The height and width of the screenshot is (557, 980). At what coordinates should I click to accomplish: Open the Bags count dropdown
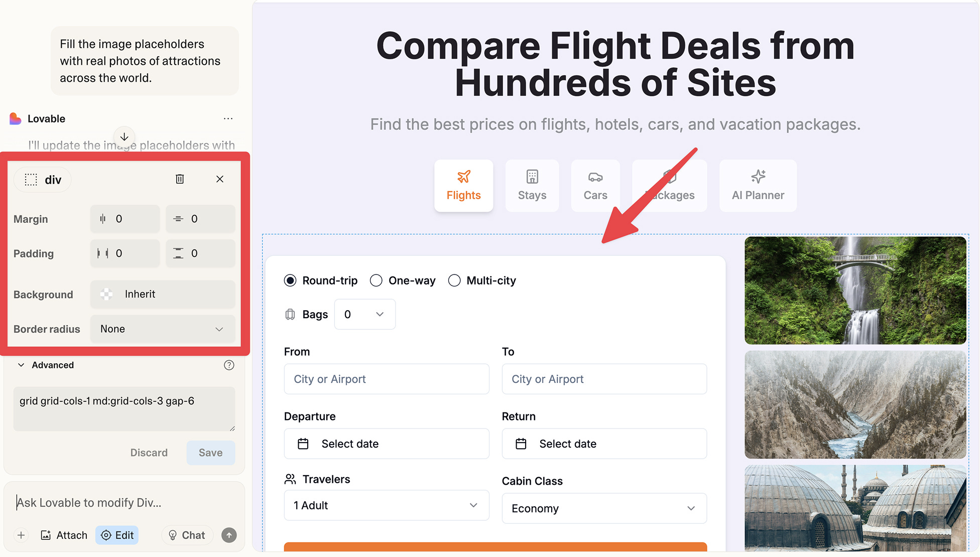click(x=364, y=315)
